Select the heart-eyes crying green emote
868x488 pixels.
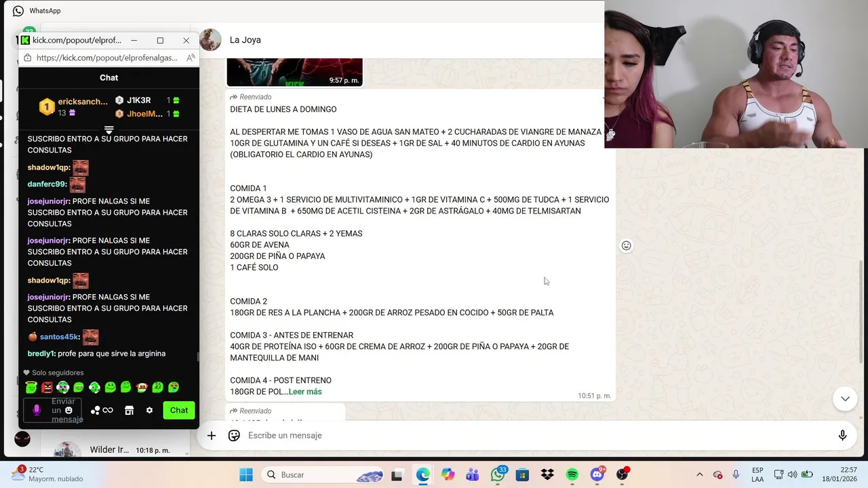(x=174, y=387)
